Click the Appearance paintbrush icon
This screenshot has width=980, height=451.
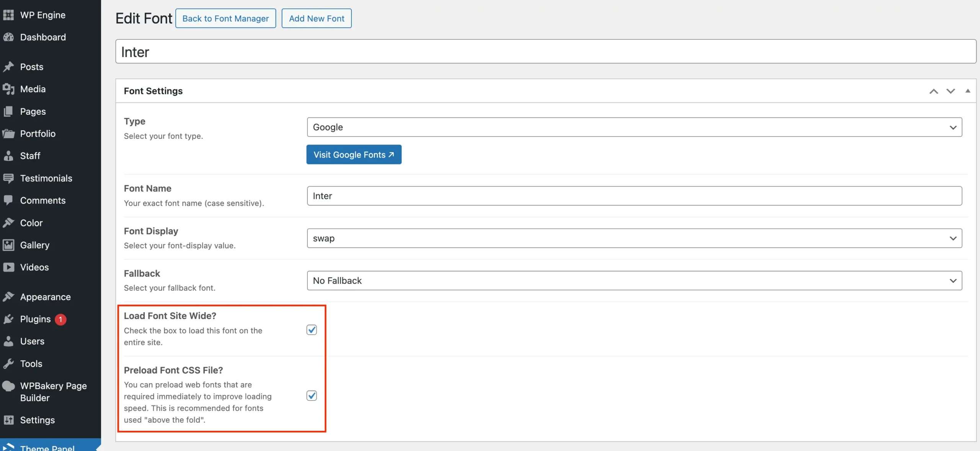click(8, 297)
